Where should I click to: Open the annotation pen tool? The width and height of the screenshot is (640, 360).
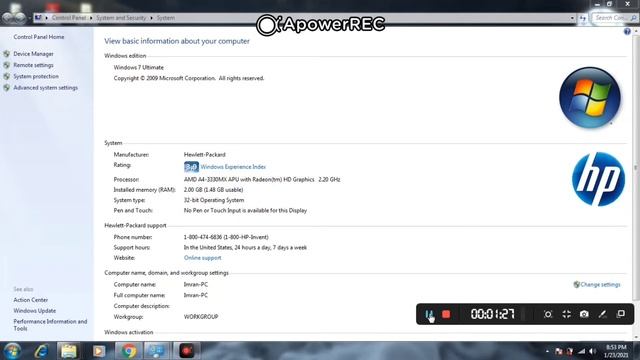[x=602, y=314]
